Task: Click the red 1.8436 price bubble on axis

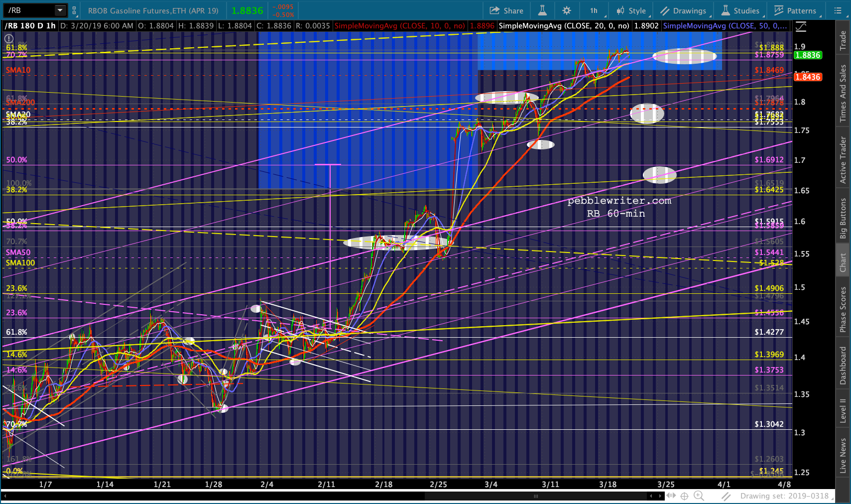Action: click(808, 77)
